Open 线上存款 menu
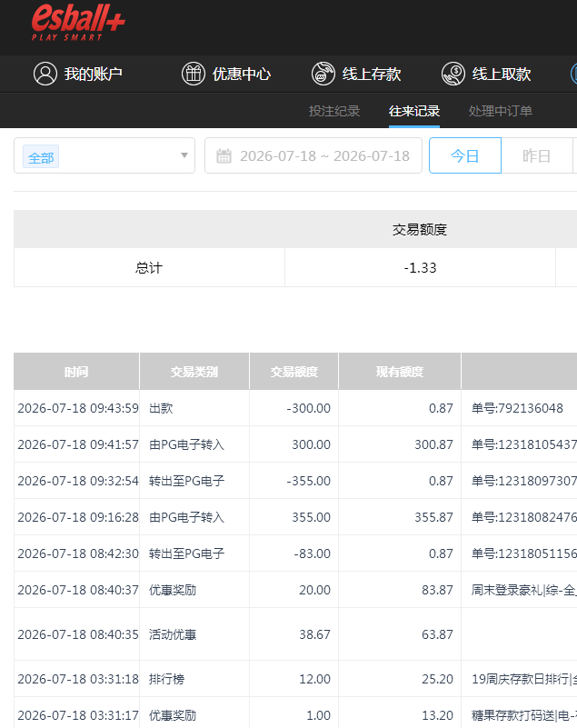 pyautogui.click(x=356, y=74)
